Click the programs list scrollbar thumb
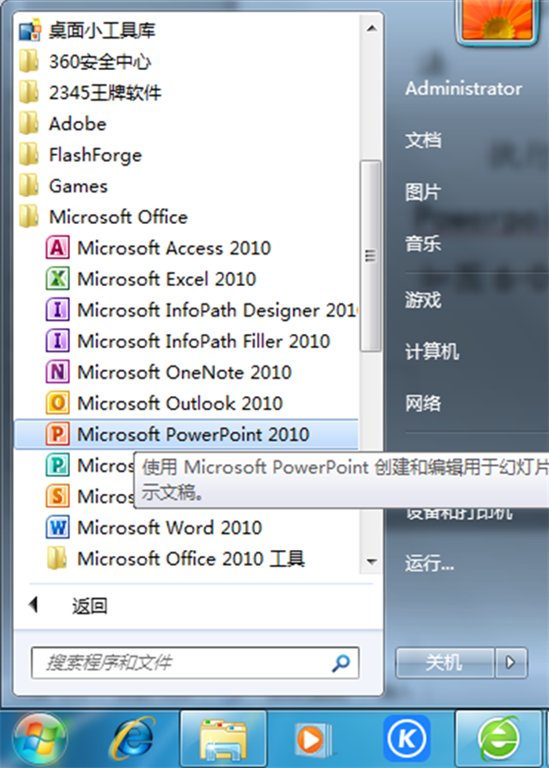This screenshot has height=768, width=549. (370, 256)
